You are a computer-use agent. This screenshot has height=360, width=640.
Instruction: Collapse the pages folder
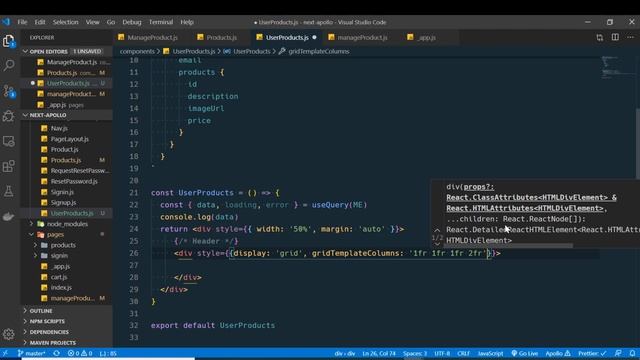click(x=31, y=234)
